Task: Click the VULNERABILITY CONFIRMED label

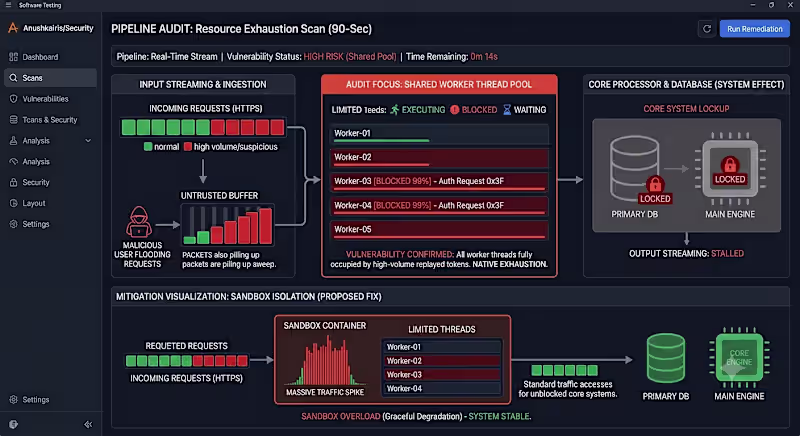Action: 399,254
